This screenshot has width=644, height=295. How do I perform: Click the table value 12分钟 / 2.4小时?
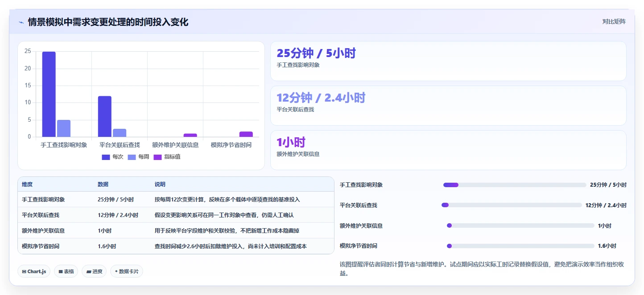pyautogui.click(x=118, y=215)
